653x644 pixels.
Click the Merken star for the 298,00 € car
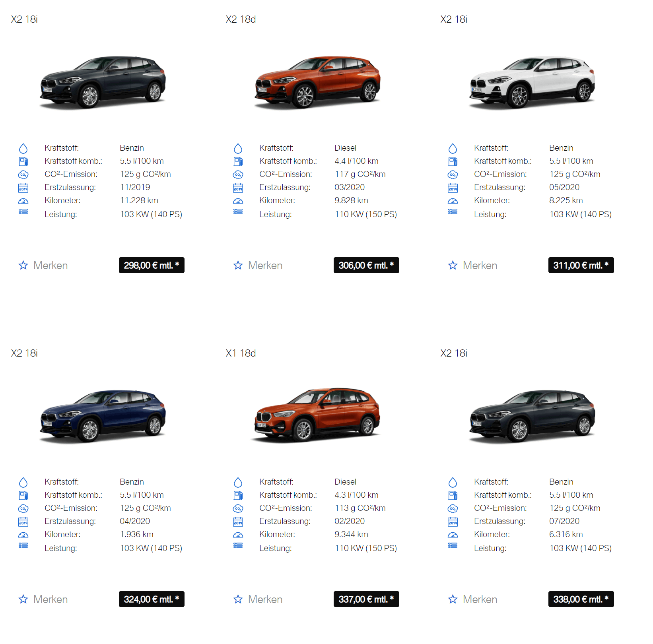[x=23, y=265]
